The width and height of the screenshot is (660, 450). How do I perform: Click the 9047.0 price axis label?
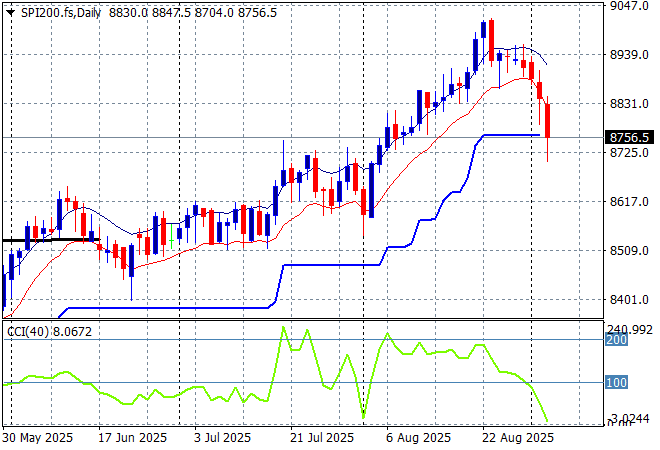[x=629, y=6]
